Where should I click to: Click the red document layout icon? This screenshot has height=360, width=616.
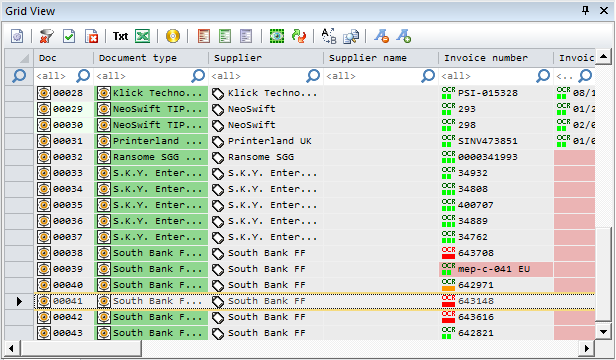(x=204, y=37)
